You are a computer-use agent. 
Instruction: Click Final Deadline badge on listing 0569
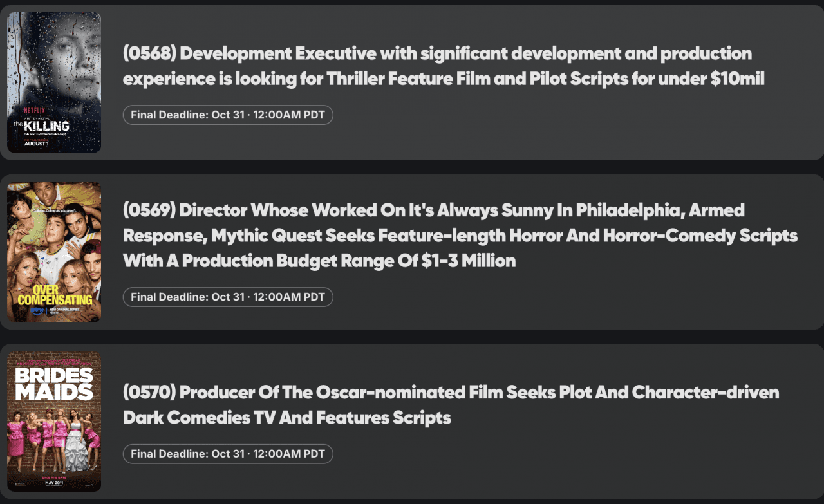[x=228, y=297]
